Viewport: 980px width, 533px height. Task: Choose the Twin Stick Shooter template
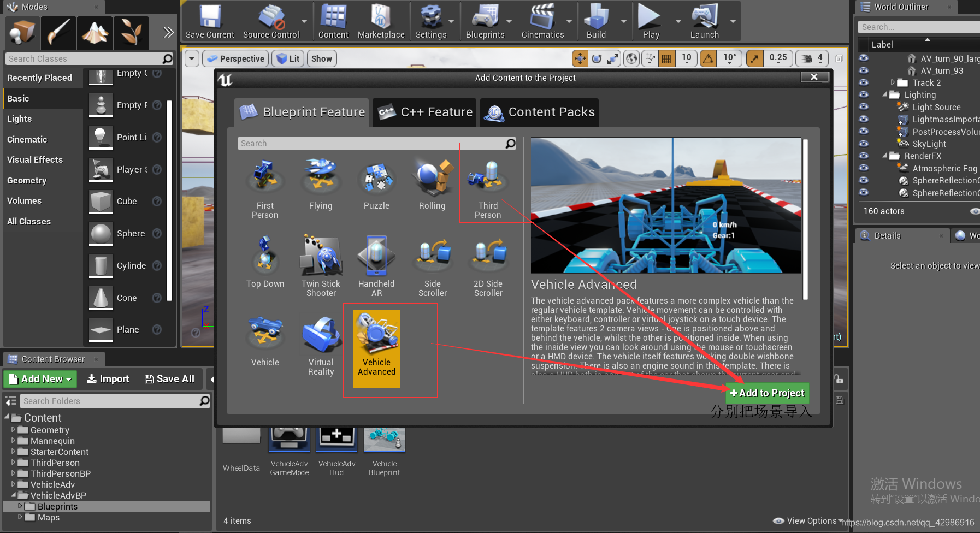321,266
